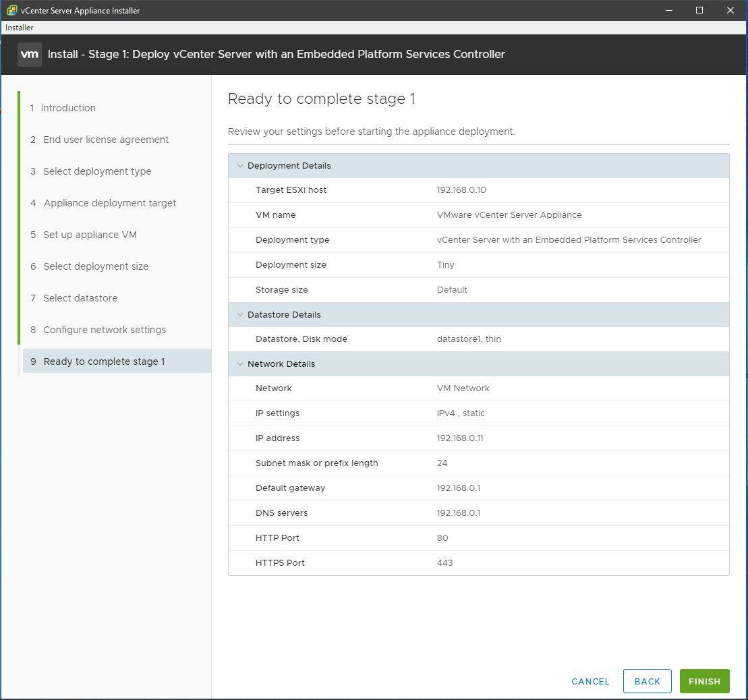748x700 pixels.
Task: Go to step 2 End user license agreement
Action: [99, 140]
